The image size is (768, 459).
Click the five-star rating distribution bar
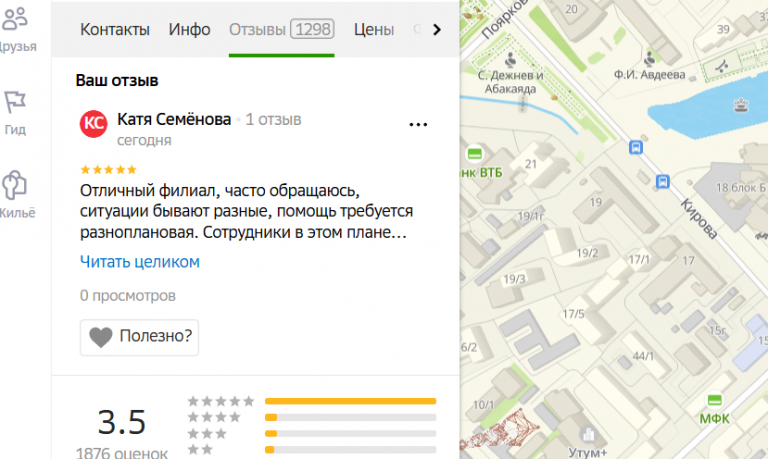tap(350, 401)
